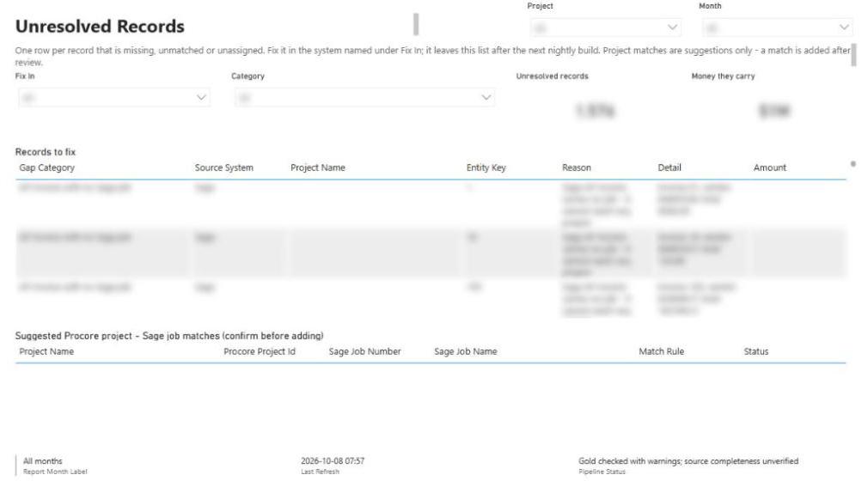Screen dimensions: 868x481
Task: Sort by Status column header
Action: [756, 351]
